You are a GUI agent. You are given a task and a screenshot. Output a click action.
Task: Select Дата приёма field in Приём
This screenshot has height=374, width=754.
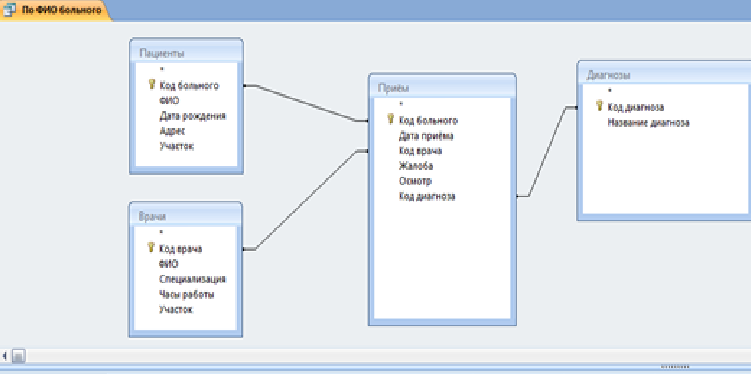click(426, 136)
